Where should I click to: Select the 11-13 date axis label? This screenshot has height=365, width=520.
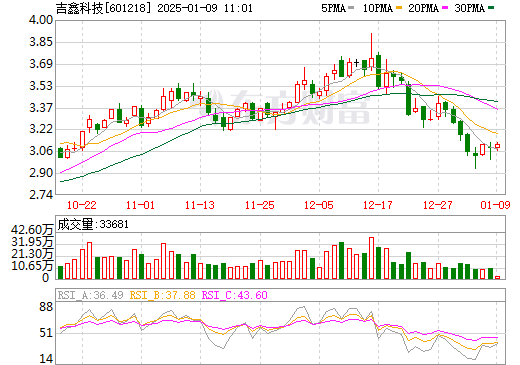pos(200,205)
